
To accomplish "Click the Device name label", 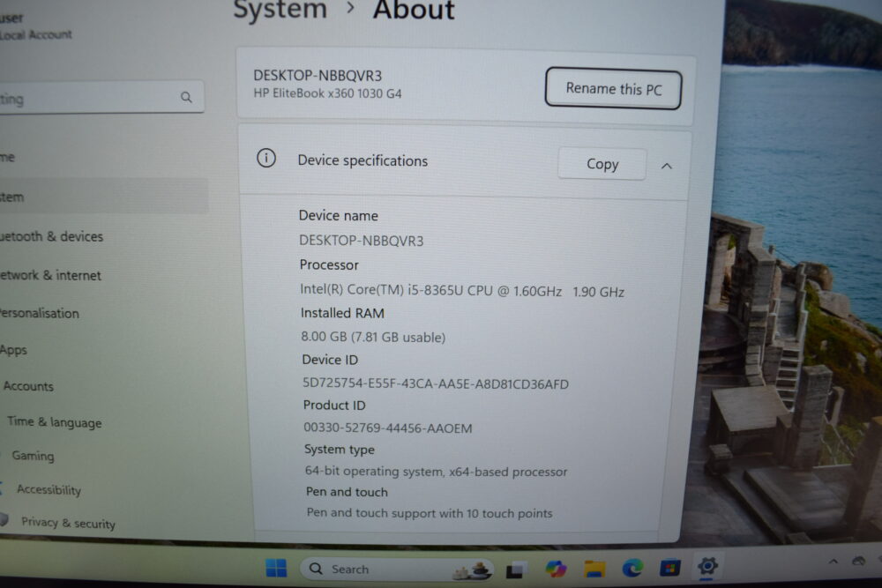I will [338, 215].
